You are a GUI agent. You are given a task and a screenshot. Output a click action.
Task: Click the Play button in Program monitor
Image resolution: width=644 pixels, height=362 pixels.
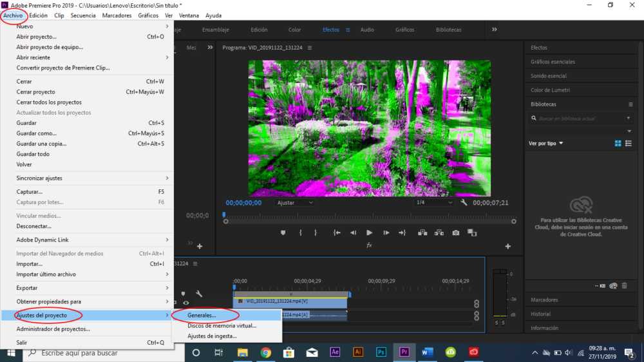[x=369, y=233]
